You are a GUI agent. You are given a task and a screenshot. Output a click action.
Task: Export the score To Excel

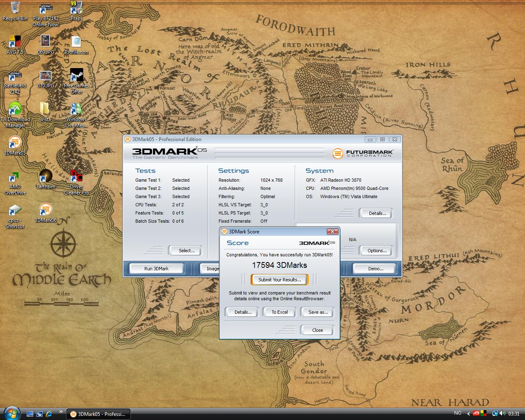pos(280,312)
